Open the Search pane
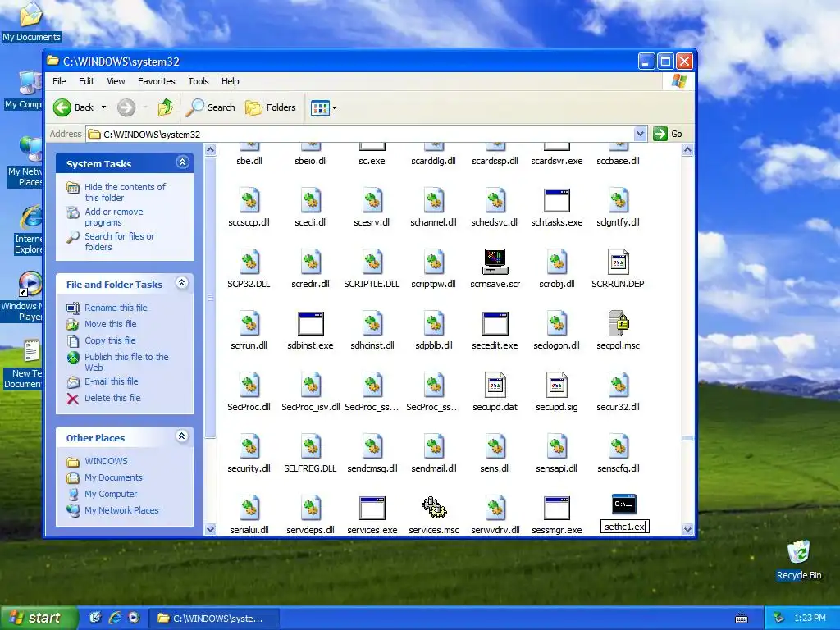 211,107
